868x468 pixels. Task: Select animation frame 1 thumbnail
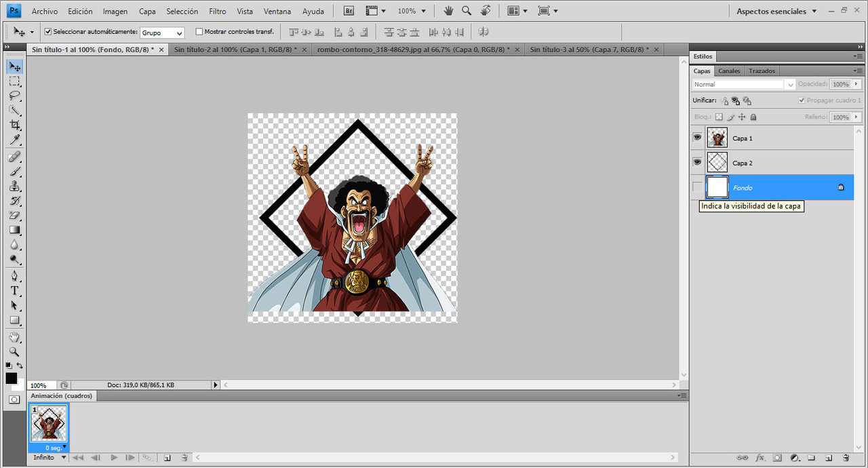tap(49, 424)
